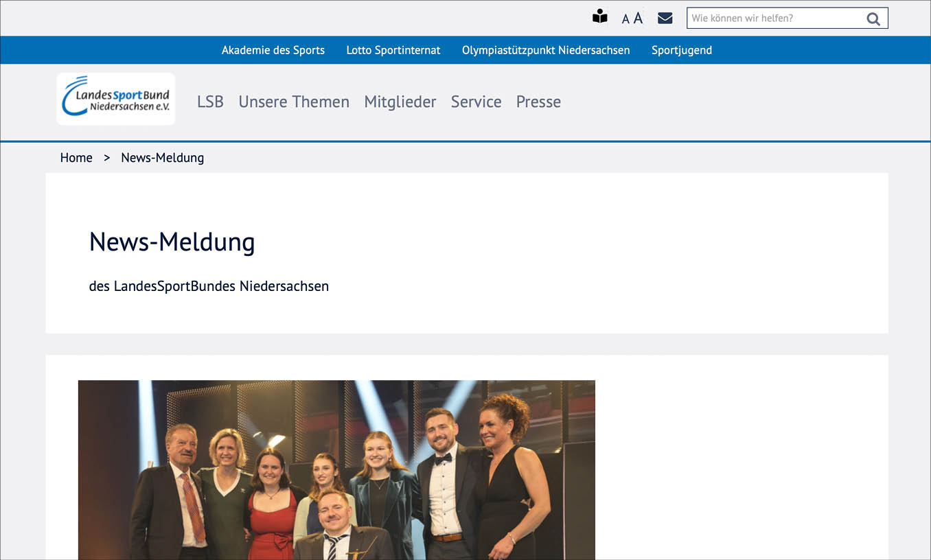The image size is (931, 560).
Task: Click the News-Meldung breadcrumb entry
Action: 162,157
